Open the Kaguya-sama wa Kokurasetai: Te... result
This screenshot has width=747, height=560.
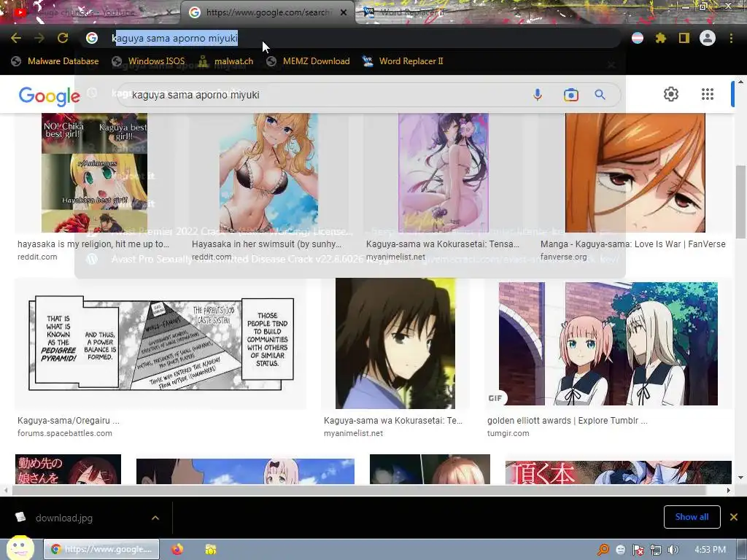[x=393, y=421]
